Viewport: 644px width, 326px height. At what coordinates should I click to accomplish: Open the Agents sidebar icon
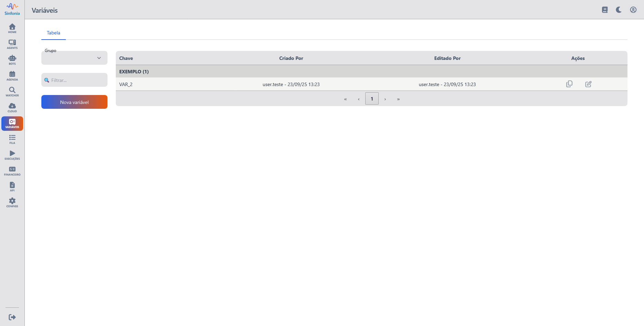(12, 44)
